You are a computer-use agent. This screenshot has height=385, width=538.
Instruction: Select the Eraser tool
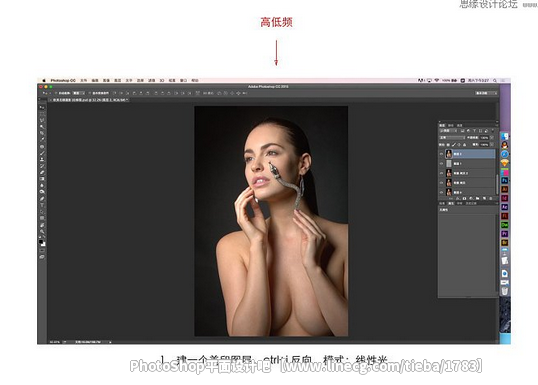pos(42,172)
